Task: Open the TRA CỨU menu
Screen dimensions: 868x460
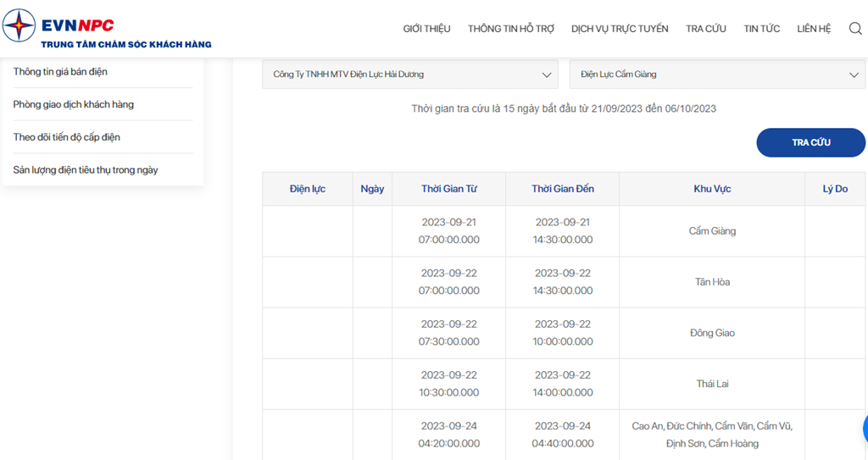Action: [706, 29]
